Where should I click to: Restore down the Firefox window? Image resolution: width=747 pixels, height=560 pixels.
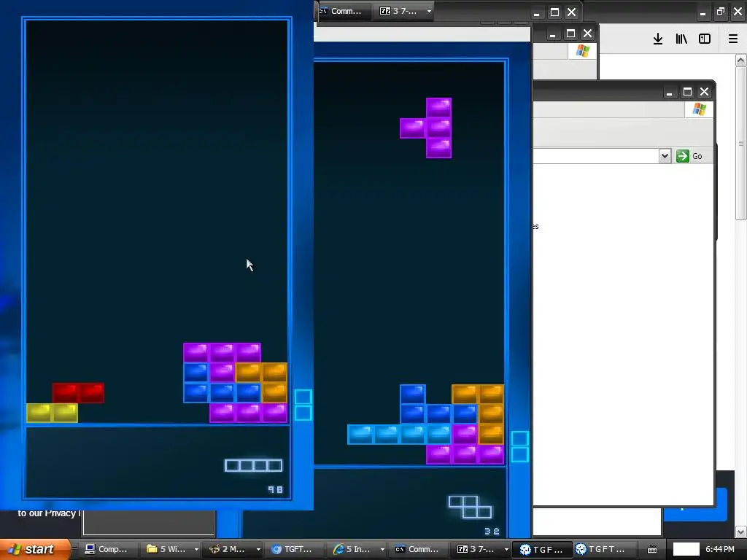click(720, 12)
